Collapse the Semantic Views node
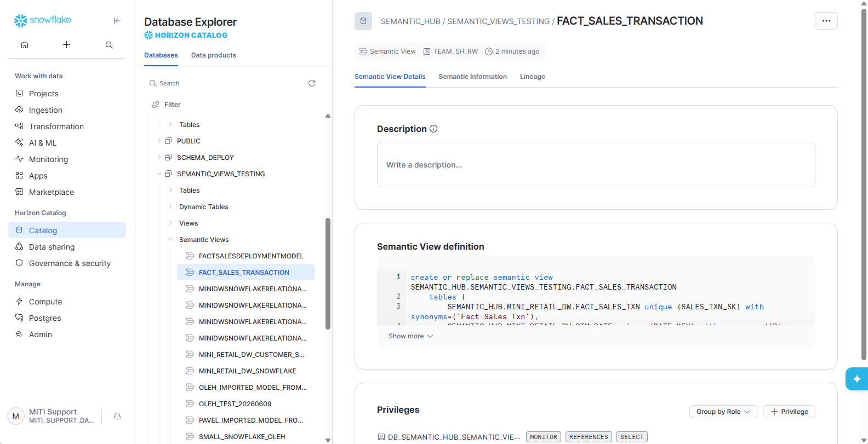This screenshot has height=444, width=868. [x=170, y=239]
